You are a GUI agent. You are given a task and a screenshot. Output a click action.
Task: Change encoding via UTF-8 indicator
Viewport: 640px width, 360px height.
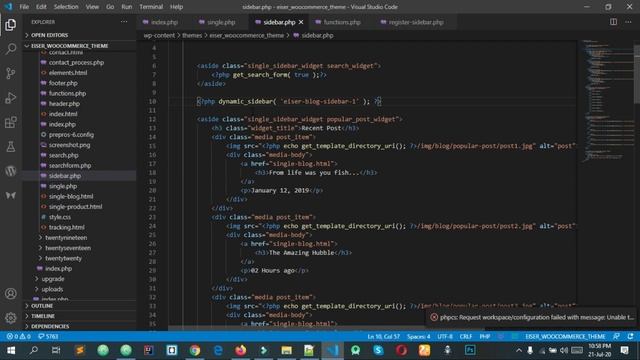(445, 336)
